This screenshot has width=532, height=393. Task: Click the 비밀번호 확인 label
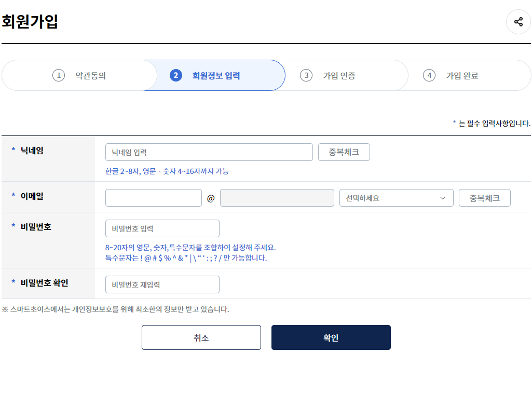click(45, 283)
